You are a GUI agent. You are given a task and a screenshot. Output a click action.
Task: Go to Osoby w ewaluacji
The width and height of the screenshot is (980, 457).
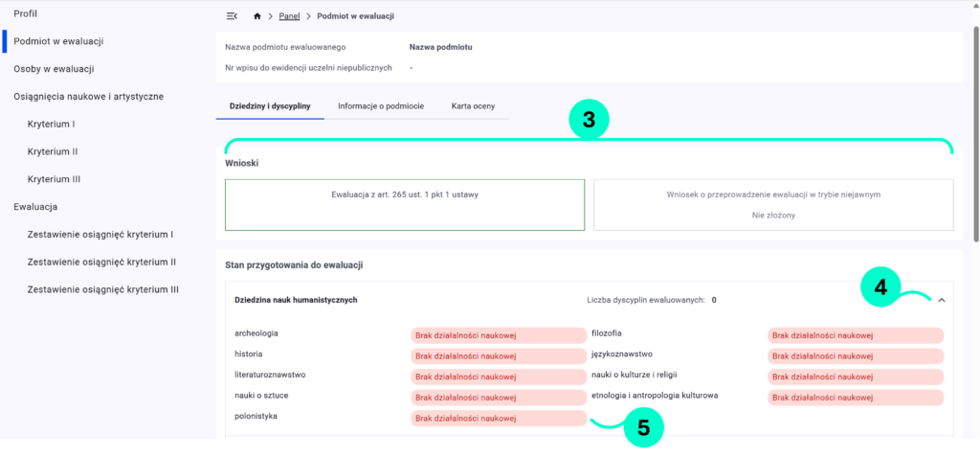pos(54,69)
